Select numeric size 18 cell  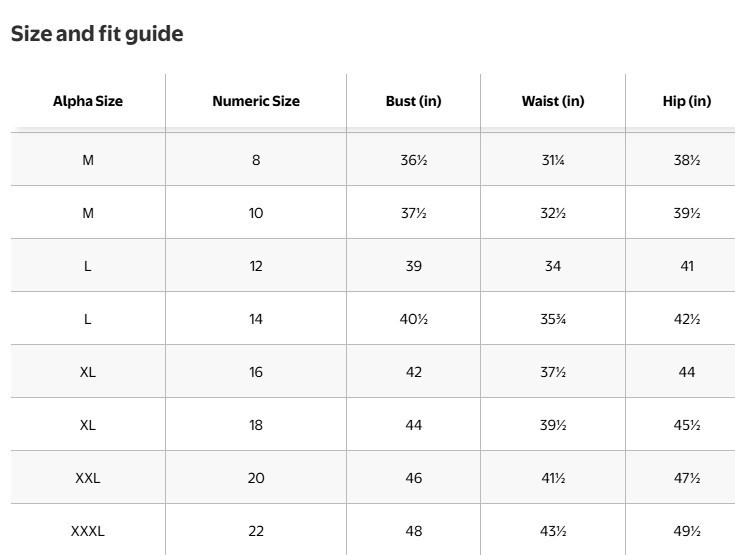[256, 425]
